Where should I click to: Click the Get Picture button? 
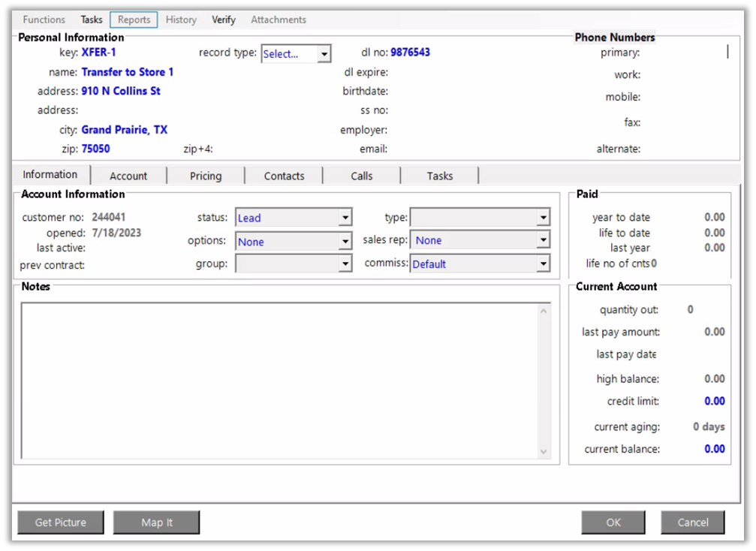point(61,522)
